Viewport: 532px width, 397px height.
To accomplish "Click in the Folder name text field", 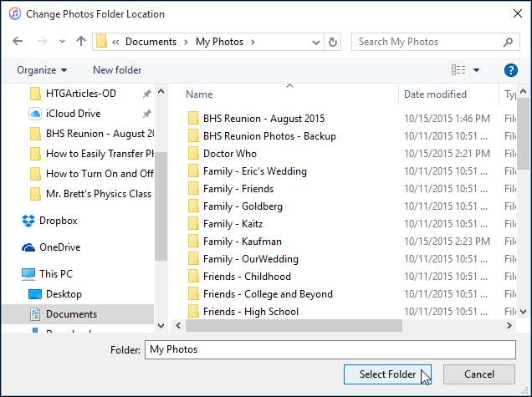I will (330, 349).
